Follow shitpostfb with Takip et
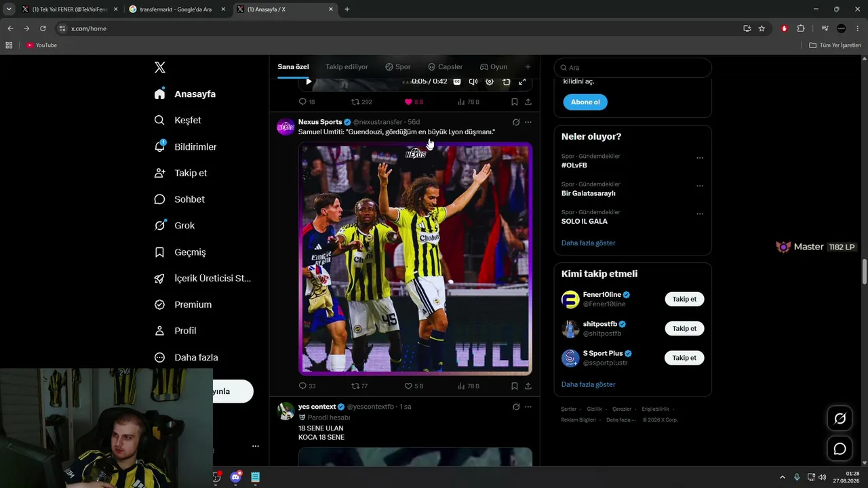The width and height of the screenshot is (868, 488). [684, 328]
